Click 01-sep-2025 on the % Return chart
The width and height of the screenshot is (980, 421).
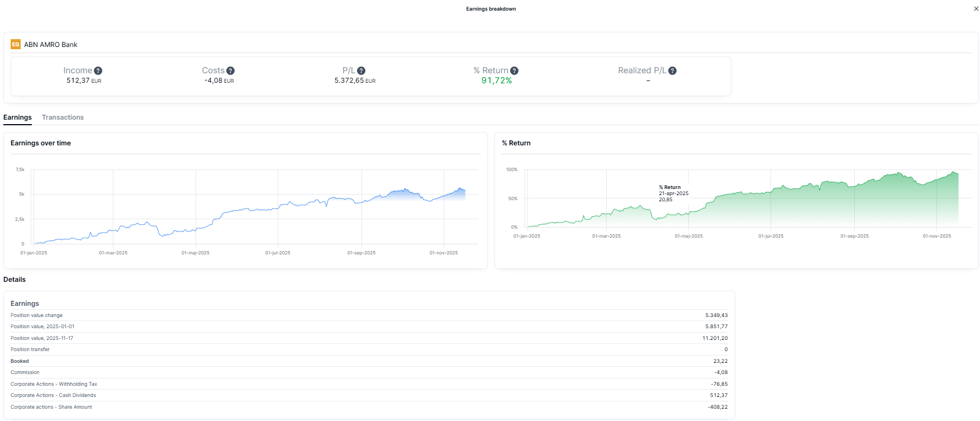854,236
